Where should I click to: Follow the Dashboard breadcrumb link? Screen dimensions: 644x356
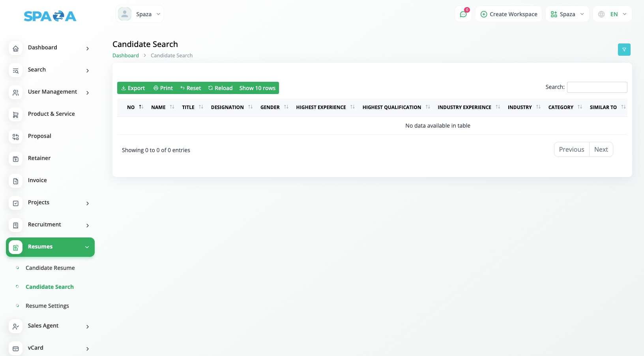pyautogui.click(x=125, y=56)
